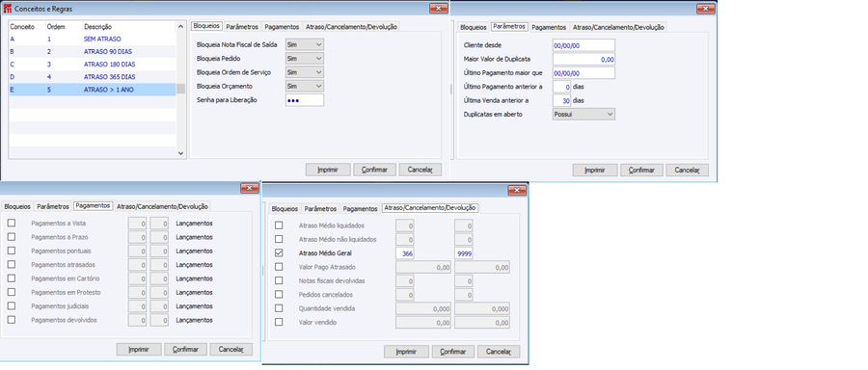This screenshot has height=370, width=868.
Task: Open the Duplicatas em aberto dropdown
Action: coord(584,114)
